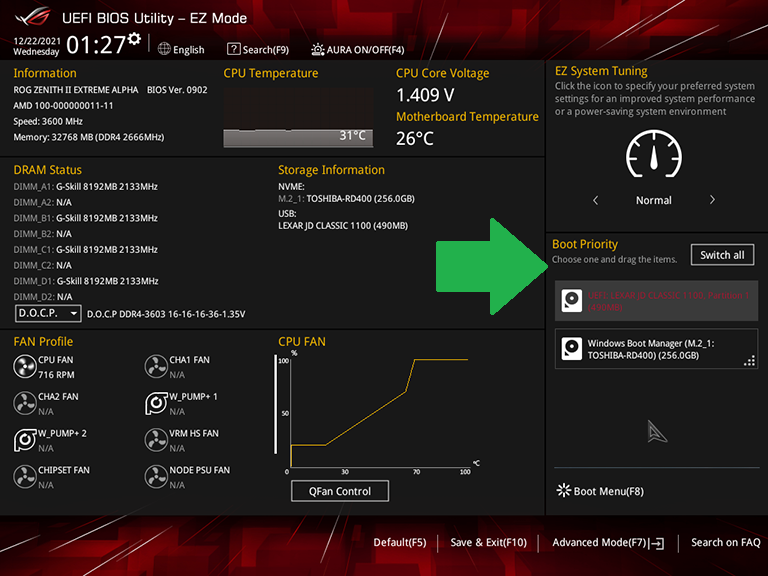Click the '26°C' motherboard temperature value
This screenshot has width=768, height=576.
click(x=415, y=139)
